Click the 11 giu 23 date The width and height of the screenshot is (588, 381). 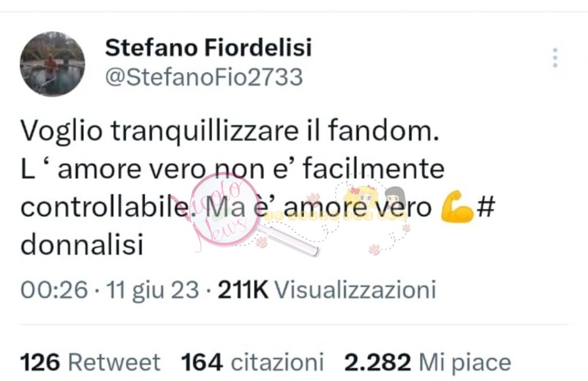click(153, 290)
